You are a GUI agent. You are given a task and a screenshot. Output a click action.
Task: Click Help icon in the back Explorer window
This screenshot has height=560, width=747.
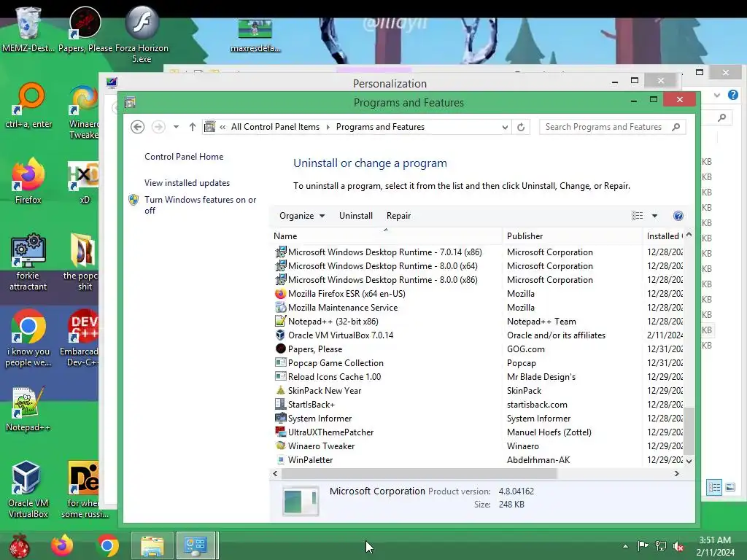pyautogui.click(x=732, y=95)
